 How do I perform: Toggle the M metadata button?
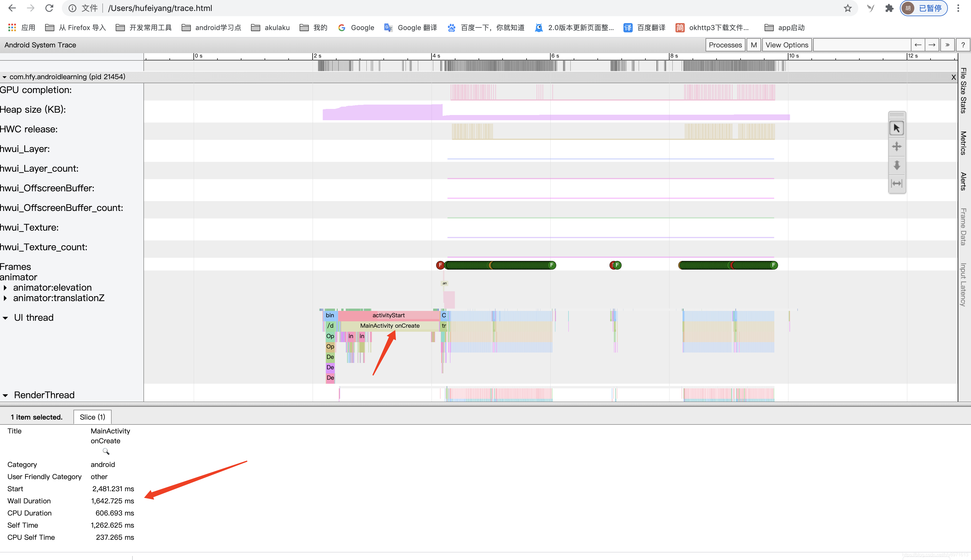click(x=753, y=45)
